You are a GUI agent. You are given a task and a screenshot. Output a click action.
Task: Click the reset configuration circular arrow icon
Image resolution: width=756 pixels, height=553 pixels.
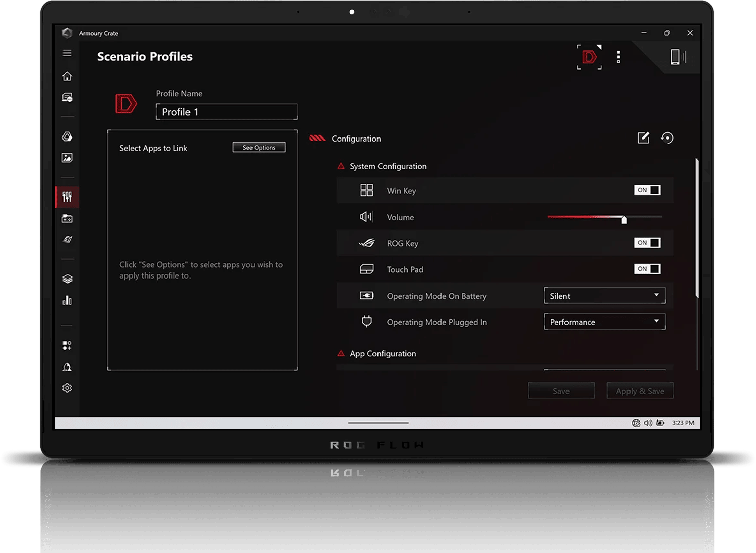(667, 137)
